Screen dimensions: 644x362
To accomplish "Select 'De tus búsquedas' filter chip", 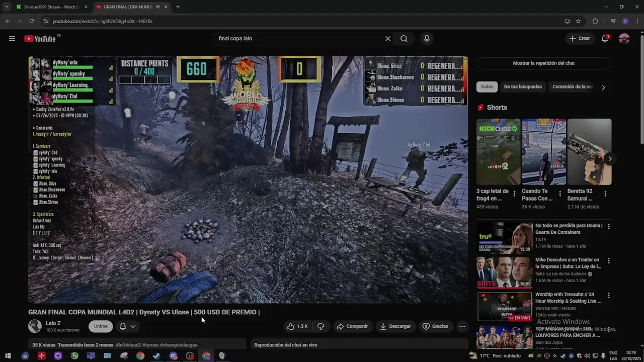I will click(x=523, y=87).
